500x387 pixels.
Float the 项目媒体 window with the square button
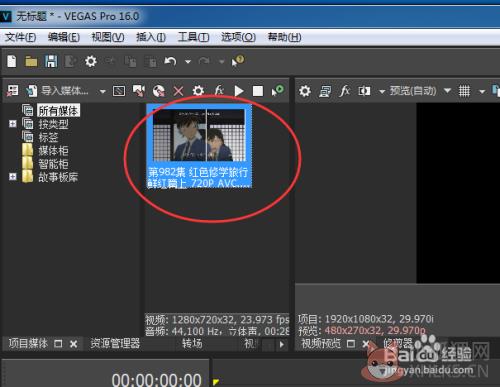(58, 344)
